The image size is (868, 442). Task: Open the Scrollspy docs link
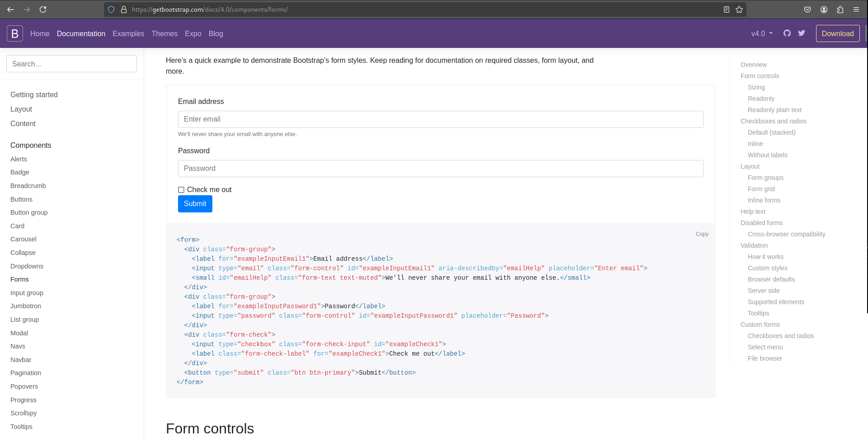(23, 413)
